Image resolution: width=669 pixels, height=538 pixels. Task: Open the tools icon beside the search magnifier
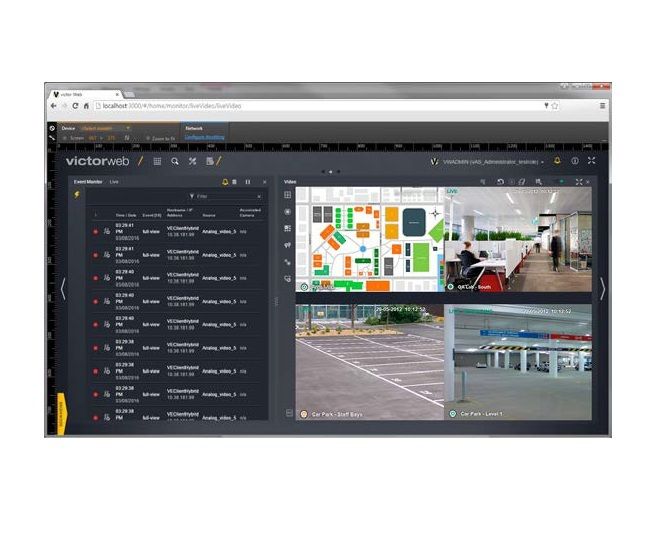pos(192,161)
